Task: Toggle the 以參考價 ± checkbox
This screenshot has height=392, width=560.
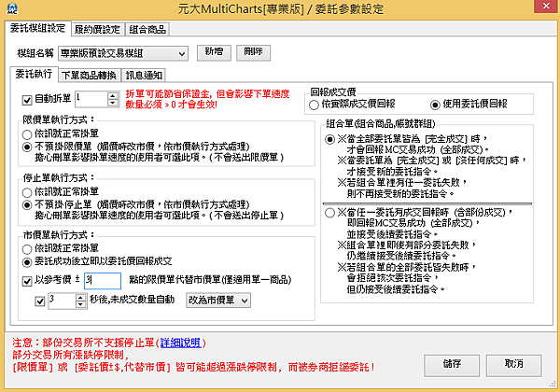Action: 27,281
